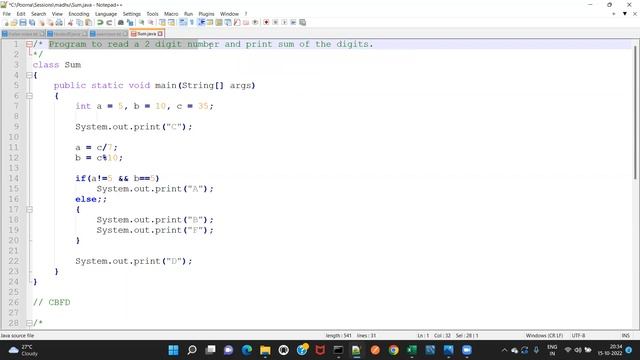Open the Encoding menu

[79, 14]
